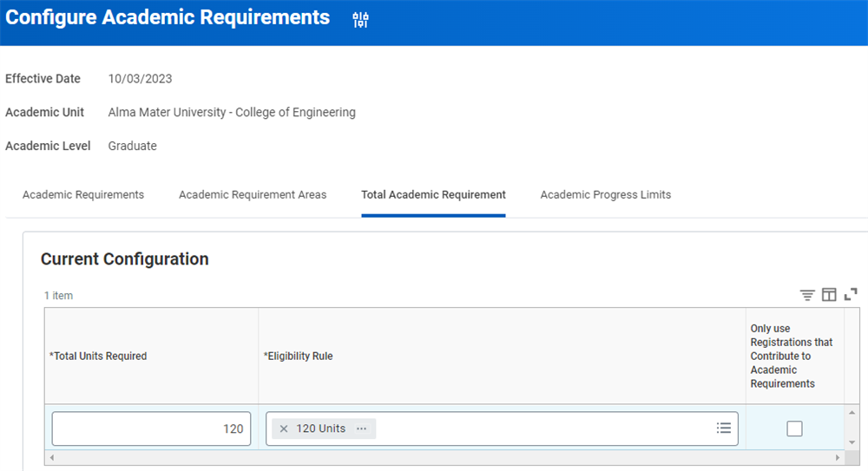Select the 120 Units chip text
868x471 pixels.
320,428
